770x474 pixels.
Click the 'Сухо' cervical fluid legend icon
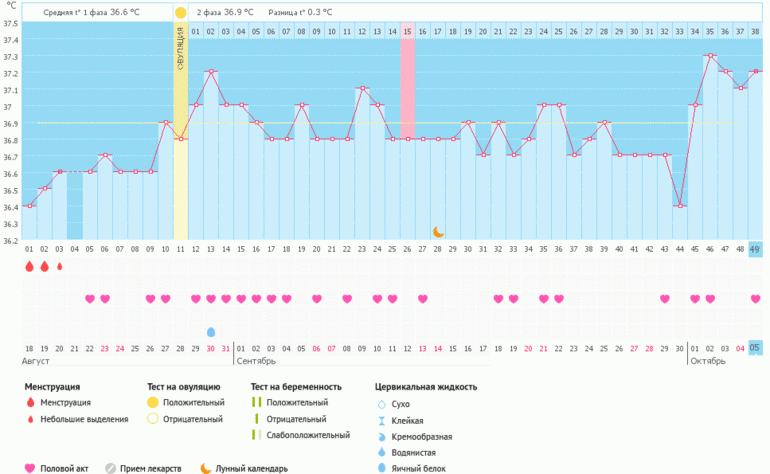pyautogui.click(x=381, y=404)
